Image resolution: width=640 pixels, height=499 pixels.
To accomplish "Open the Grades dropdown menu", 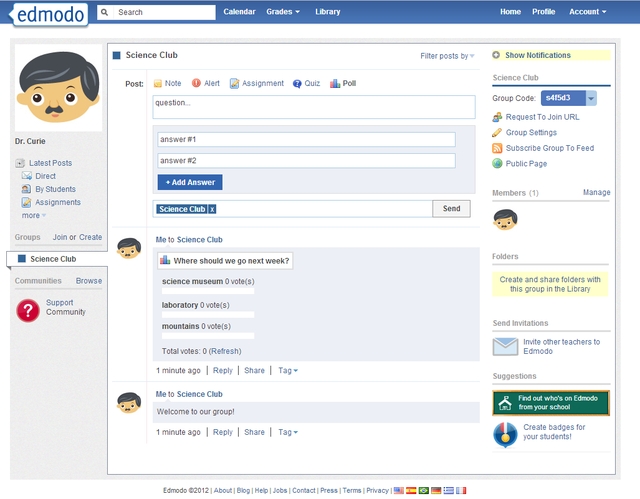I will click(x=283, y=12).
